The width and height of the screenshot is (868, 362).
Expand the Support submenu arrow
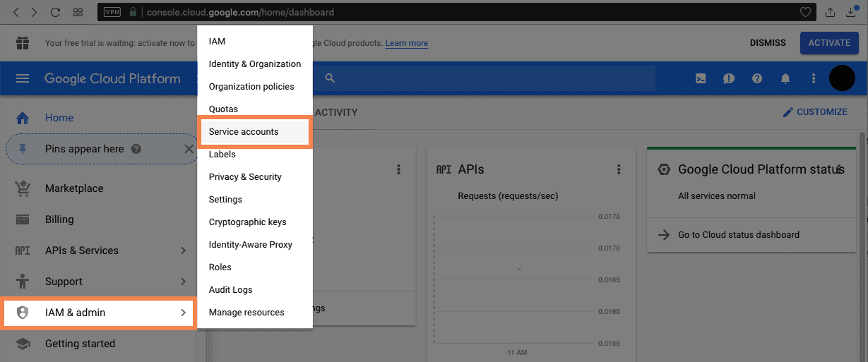[x=183, y=282]
